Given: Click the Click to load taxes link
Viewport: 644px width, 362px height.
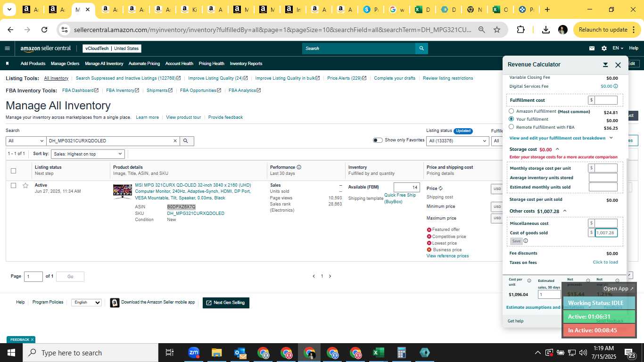Looking at the screenshot, I should (x=605, y=262).
